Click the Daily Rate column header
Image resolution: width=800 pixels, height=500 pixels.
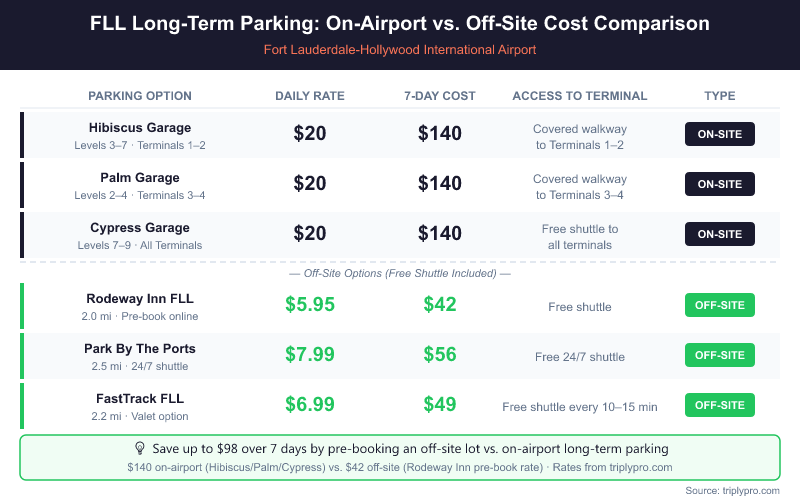(310, 96)
